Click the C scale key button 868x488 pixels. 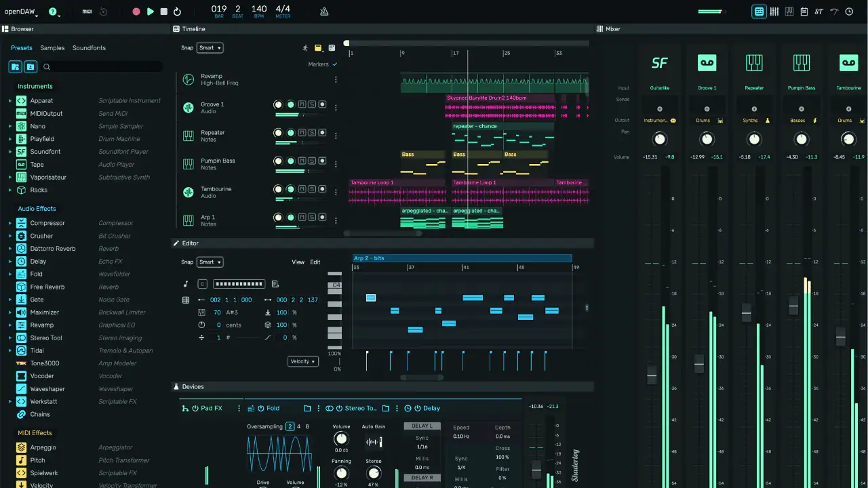click(x=202, y=284)
